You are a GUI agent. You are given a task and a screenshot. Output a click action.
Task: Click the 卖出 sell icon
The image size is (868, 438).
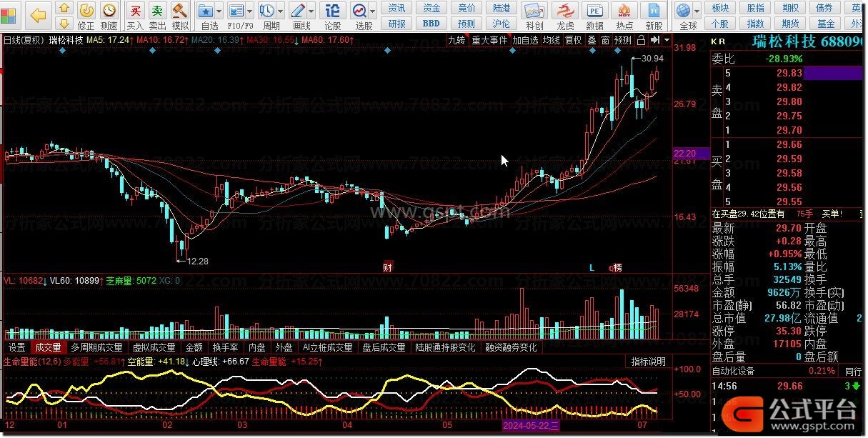point(158,15)
